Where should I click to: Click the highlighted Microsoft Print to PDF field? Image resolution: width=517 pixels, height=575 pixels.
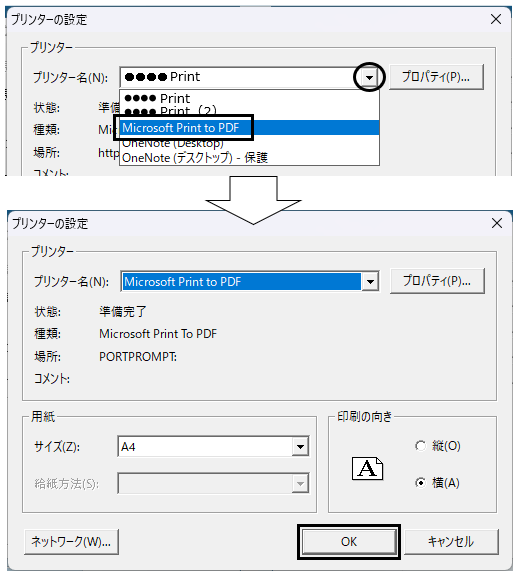tap(242, 282)
